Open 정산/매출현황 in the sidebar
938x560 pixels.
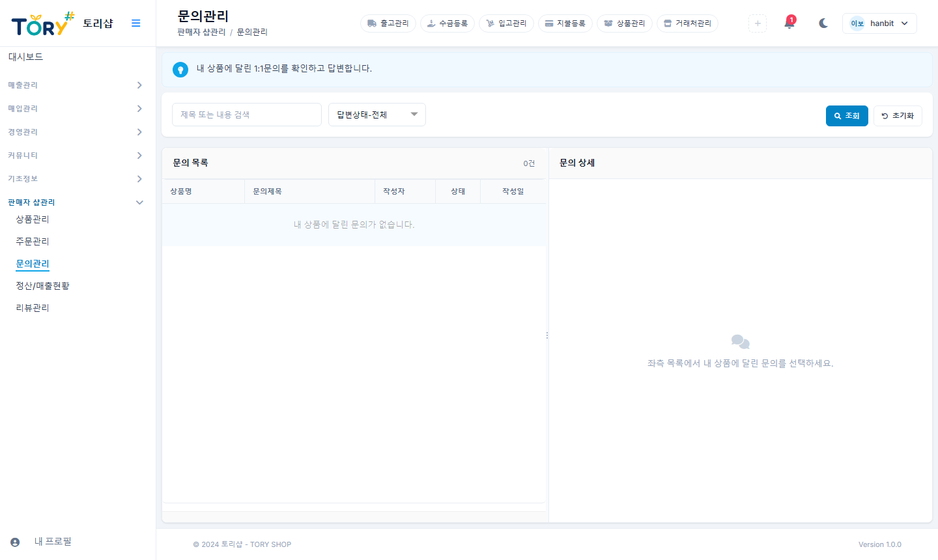click(43, 286)
